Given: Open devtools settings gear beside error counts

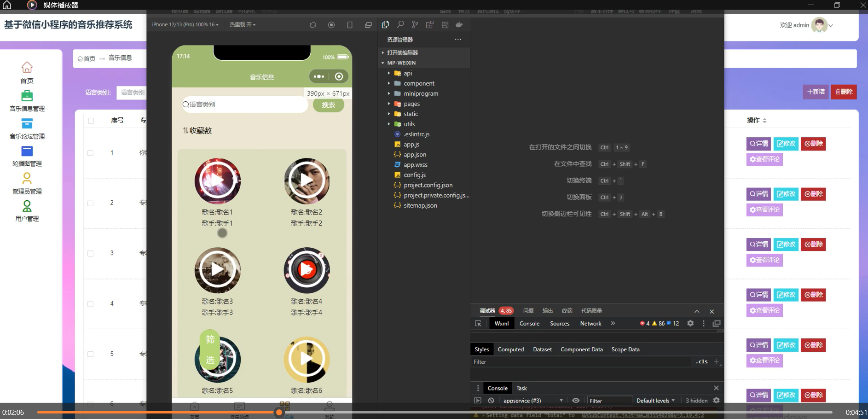Looking at the screenshot, I should [690, 323].
